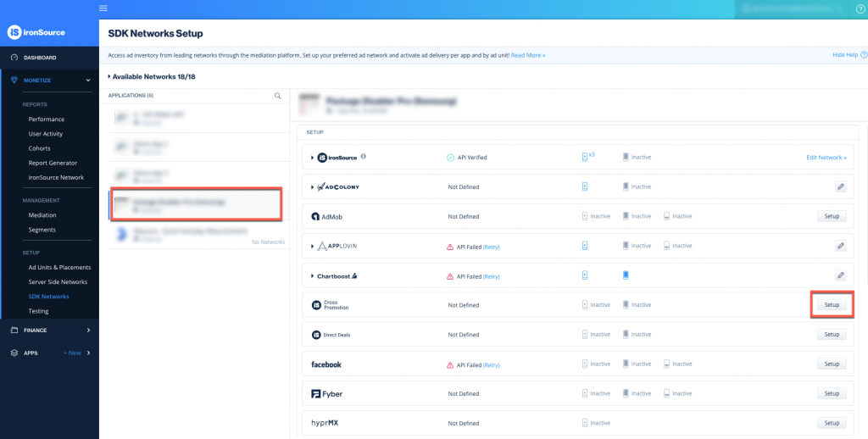Open Mediation in the sidebar
868x439 pixels.
click(x=42, y=215)
